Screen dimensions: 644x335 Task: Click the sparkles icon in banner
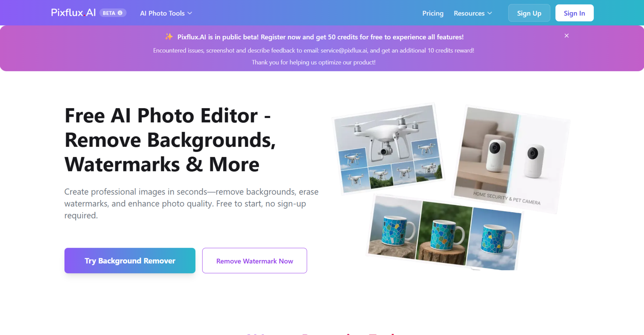coord(169,37)
